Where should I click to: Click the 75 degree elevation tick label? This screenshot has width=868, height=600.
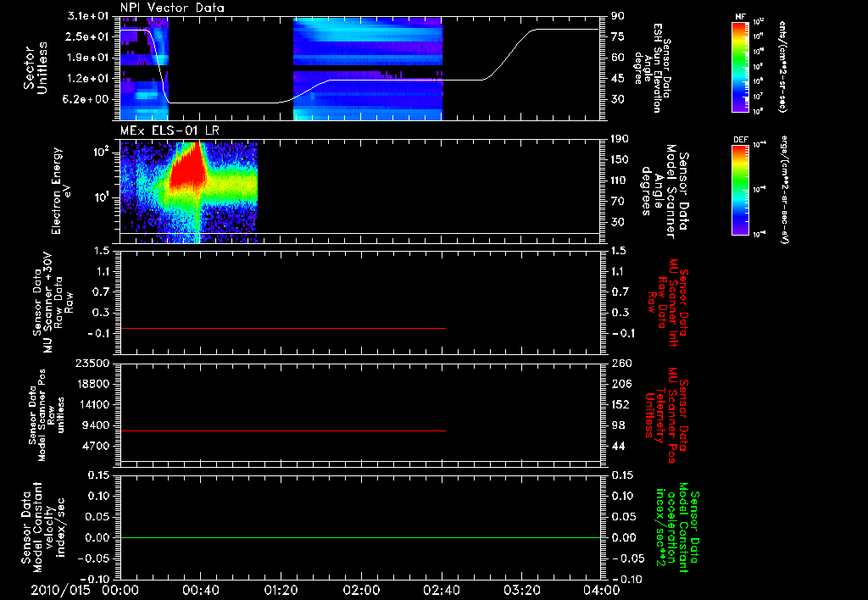[618, 36]
